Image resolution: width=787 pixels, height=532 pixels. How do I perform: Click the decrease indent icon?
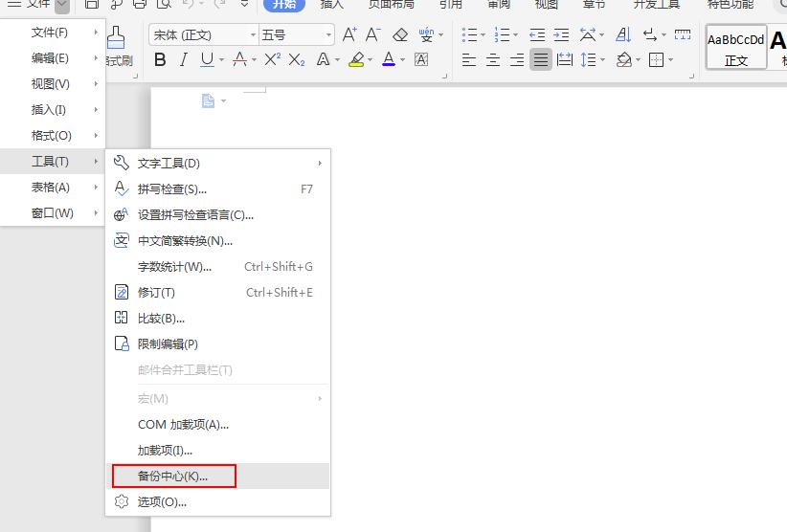click(537, 34)
